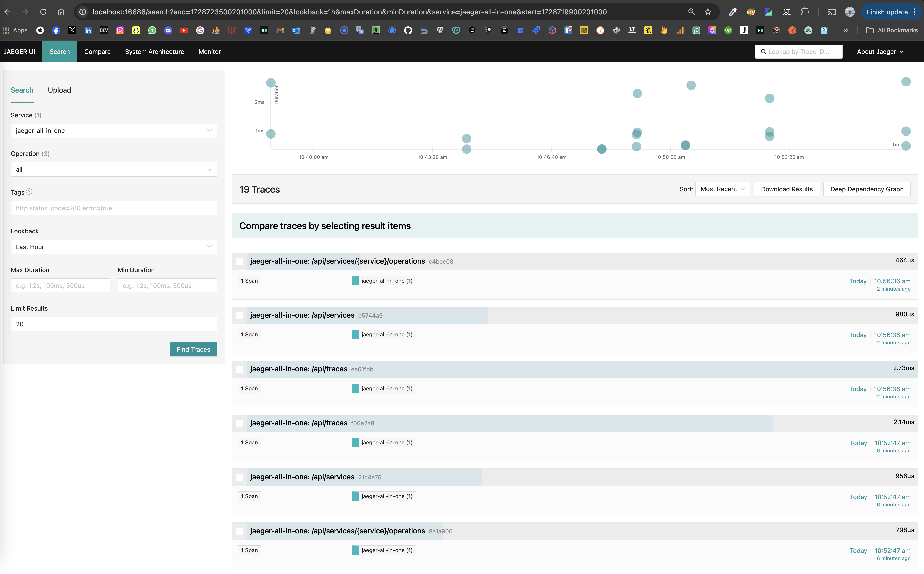Screen dimensions: 924x574
Task: Open the System Architecture tab
Action: point(155,52)
